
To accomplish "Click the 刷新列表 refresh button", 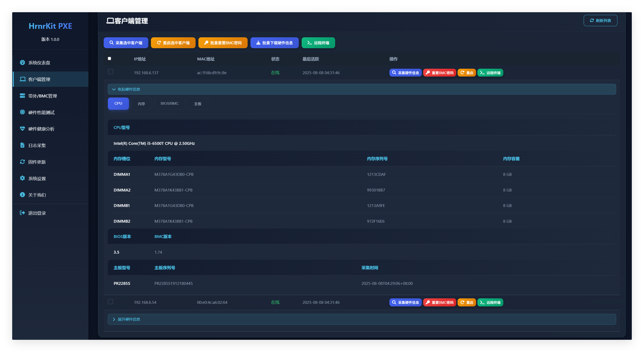I will [600, 21].
